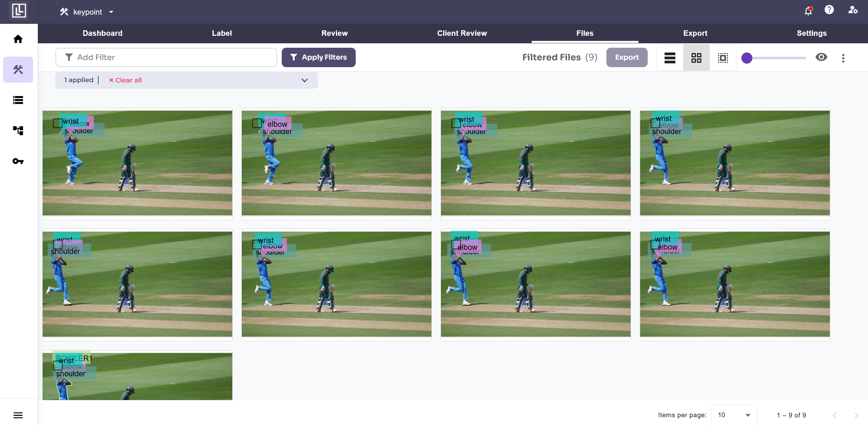Open user account settings icon
The height and width of the screenshot is (425, 868).
tap(853, 11)
